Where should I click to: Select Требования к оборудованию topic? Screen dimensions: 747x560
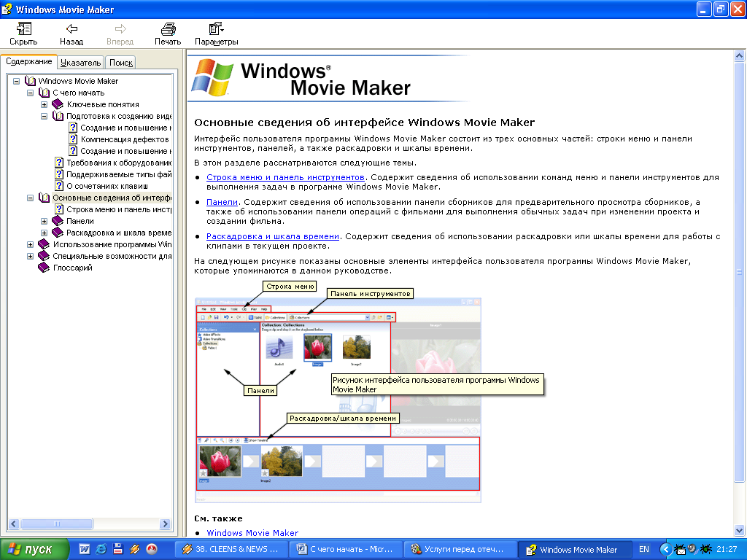tap(119, 163)
